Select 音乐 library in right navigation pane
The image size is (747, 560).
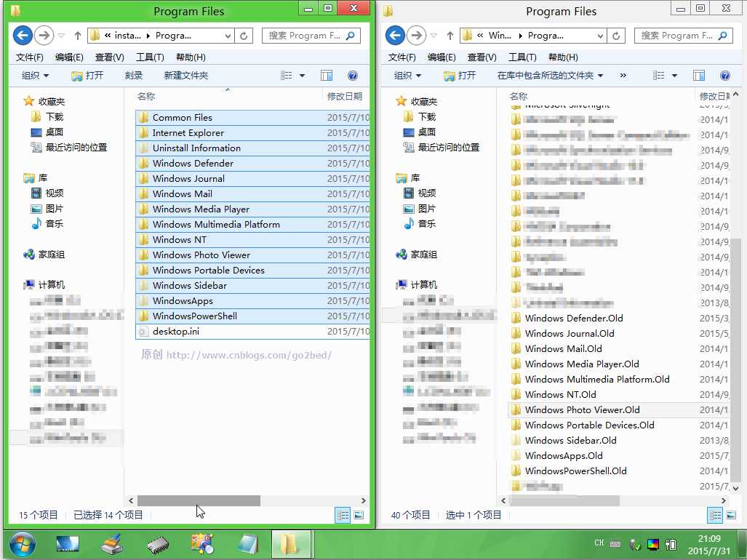point(419,223)
